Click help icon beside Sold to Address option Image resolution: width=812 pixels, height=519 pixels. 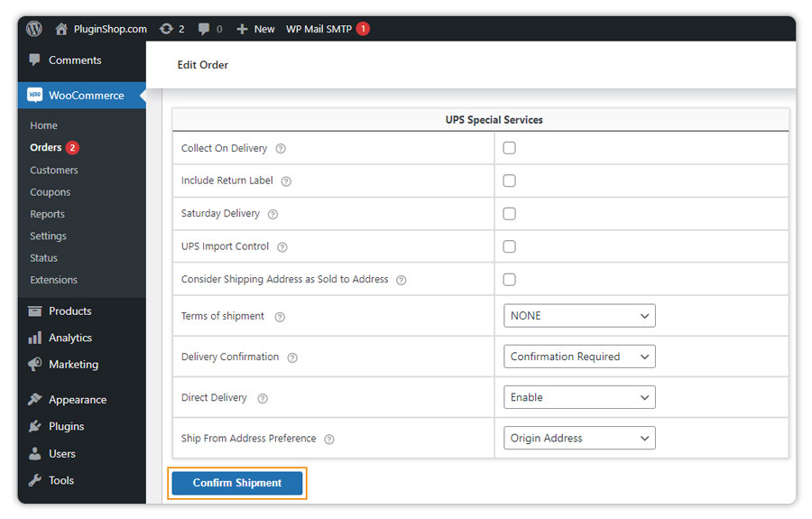coord(401,280)
